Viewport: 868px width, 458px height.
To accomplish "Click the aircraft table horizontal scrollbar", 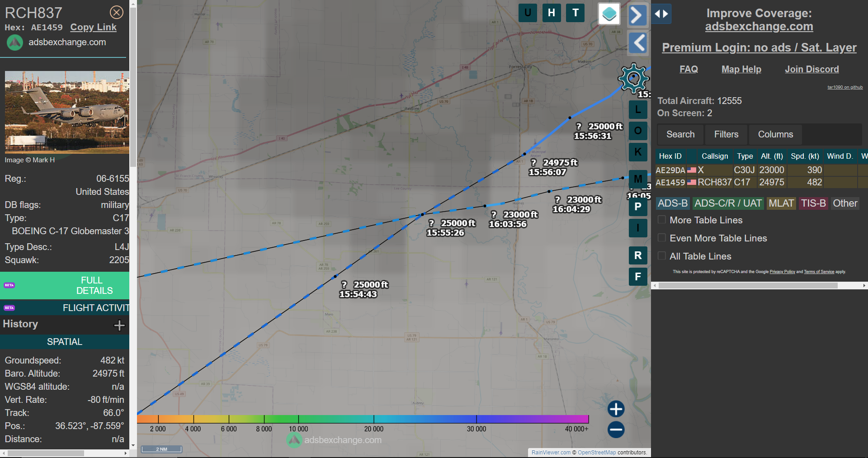I will (x=748, y=286).
